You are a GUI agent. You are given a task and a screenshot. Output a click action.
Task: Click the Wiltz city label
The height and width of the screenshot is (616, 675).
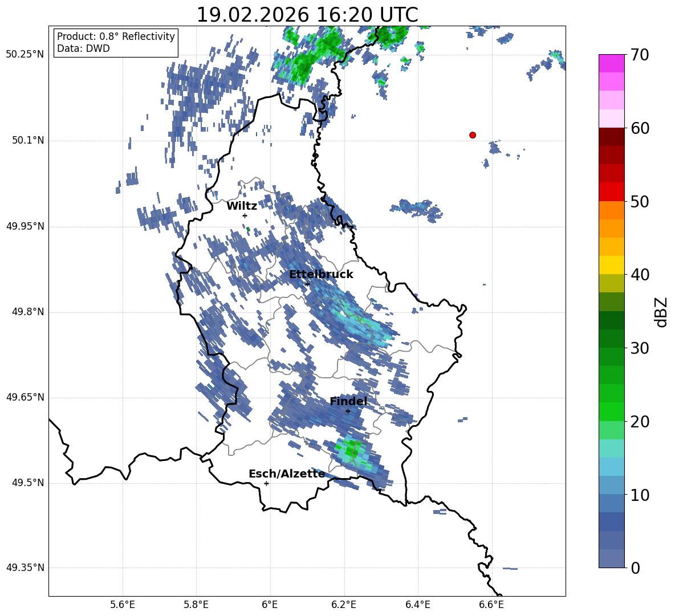pos(242,206)
